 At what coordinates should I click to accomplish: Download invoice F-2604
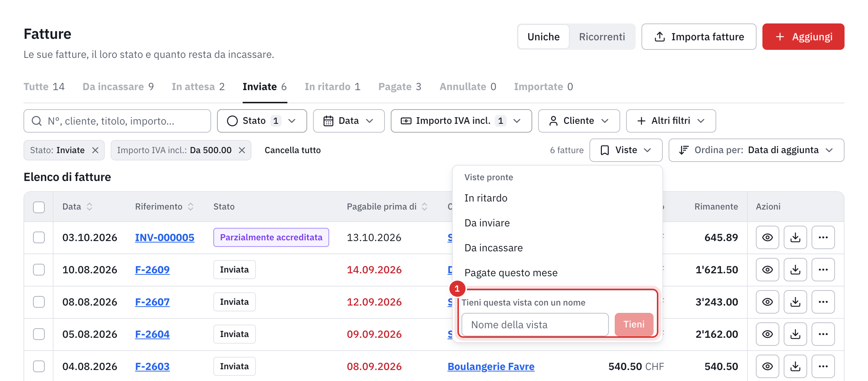(795, 334)
